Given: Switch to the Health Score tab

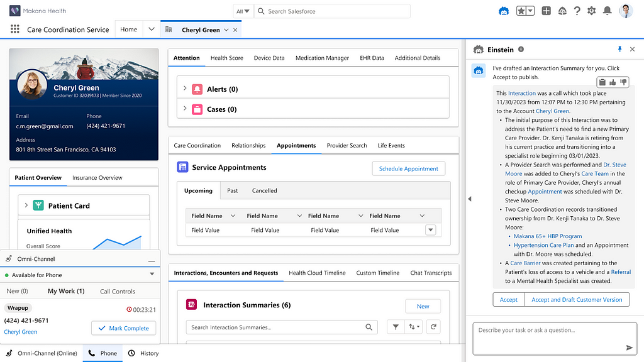Looking at the screenshot, I should (x=226, y=58).
